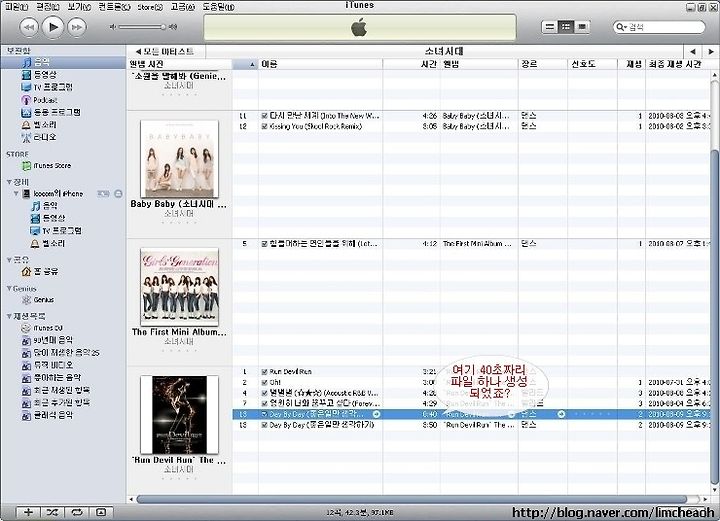Viewport: 720px width, 521px height.
Task: Toggle shuffle in the bottom bar
Action: [x=52, y=512]
